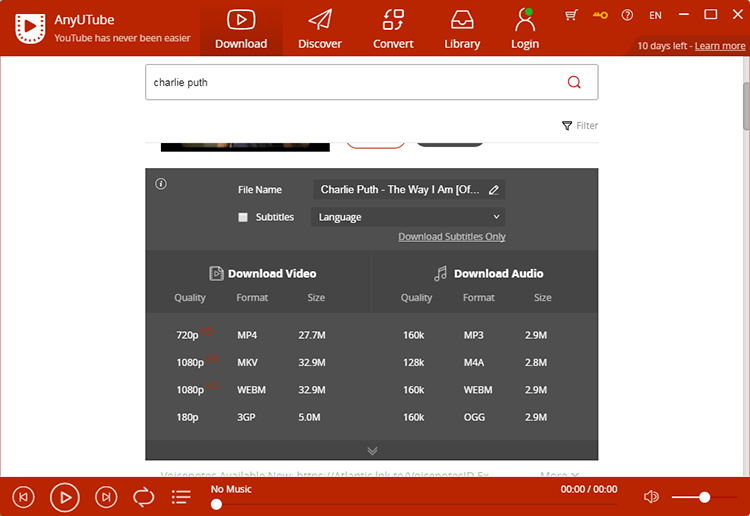Expand more formats with double chevron
750x516 pixels.
[x=372, y=451]
